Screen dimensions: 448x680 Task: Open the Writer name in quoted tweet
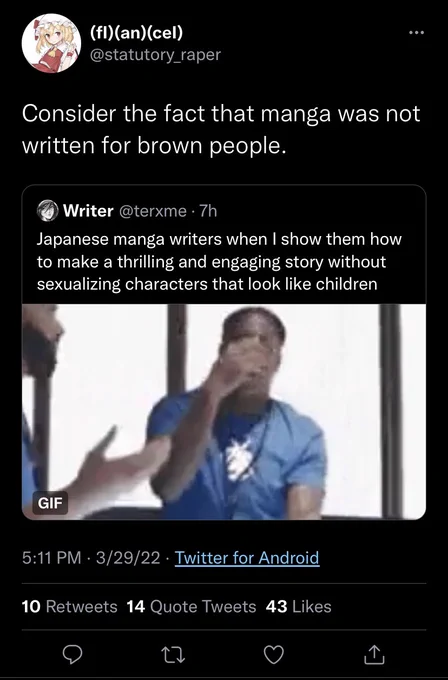pyautogui.click(x=88, y=211)
